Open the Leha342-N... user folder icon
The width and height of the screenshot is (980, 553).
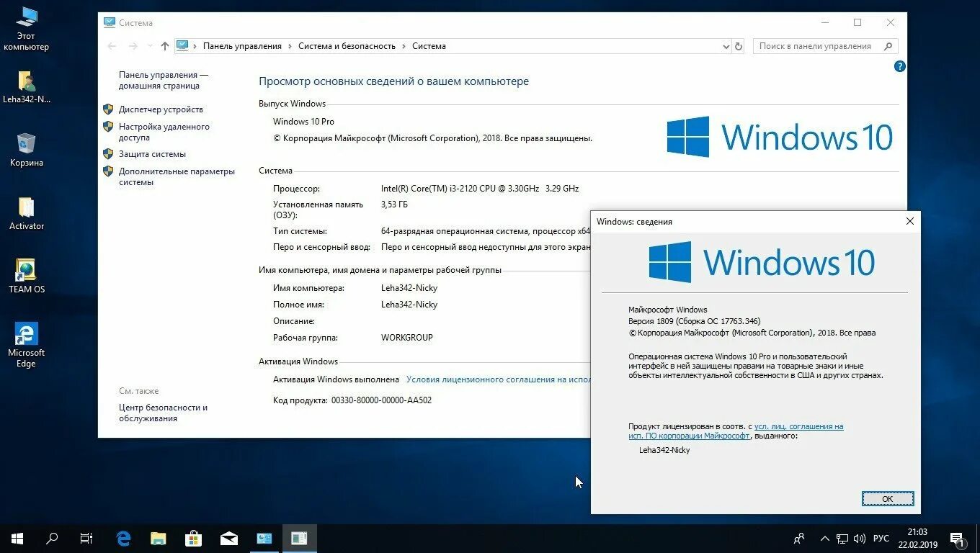tap(27, 86)
